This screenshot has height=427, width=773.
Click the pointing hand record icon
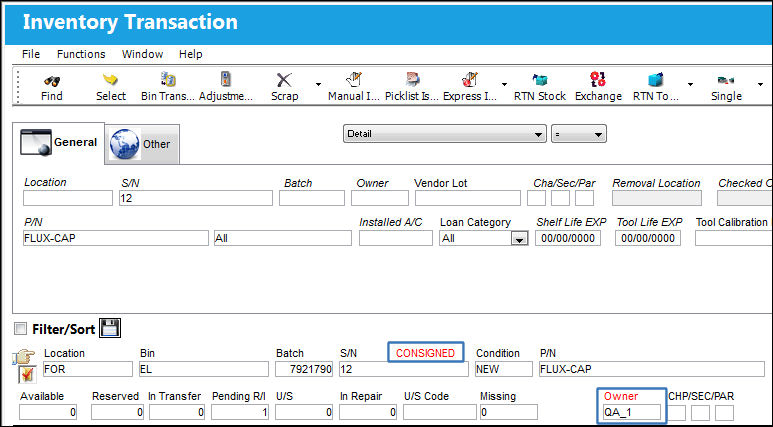(24, 357)
